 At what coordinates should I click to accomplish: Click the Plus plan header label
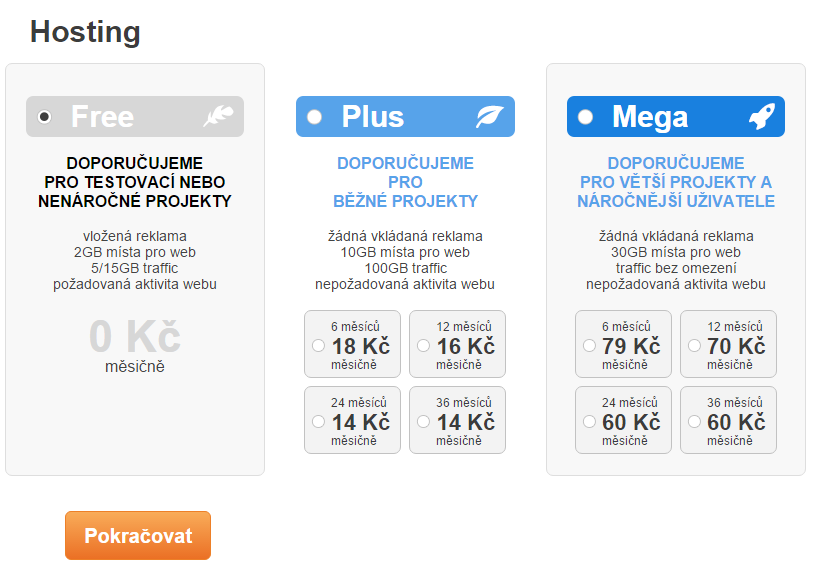pos(372,116)
